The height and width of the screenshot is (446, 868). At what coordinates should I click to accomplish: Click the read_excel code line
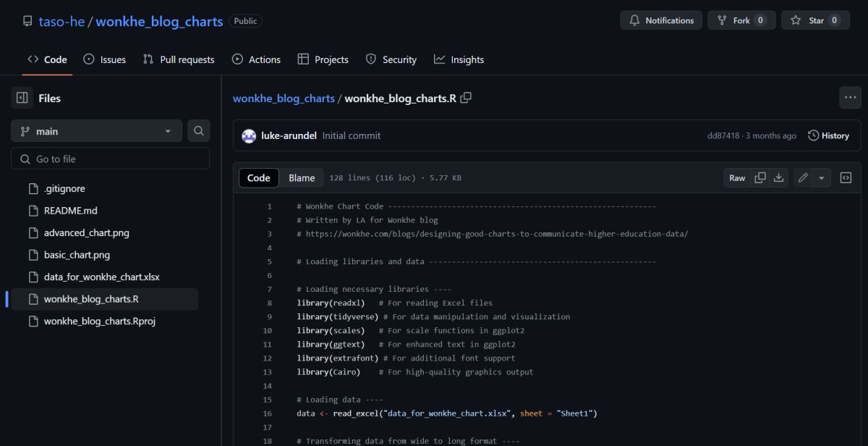pos(447,413)
